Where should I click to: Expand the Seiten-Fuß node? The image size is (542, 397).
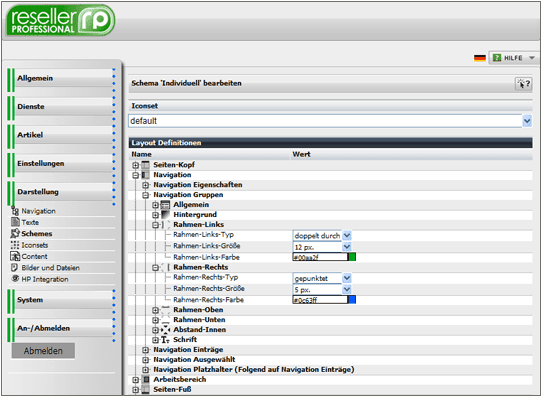[x=136, y=390]
